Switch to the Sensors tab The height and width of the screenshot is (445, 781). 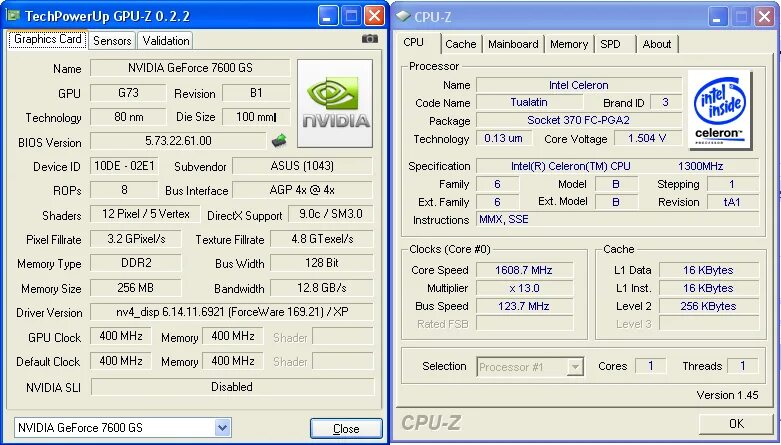click(x=112, y=41)
